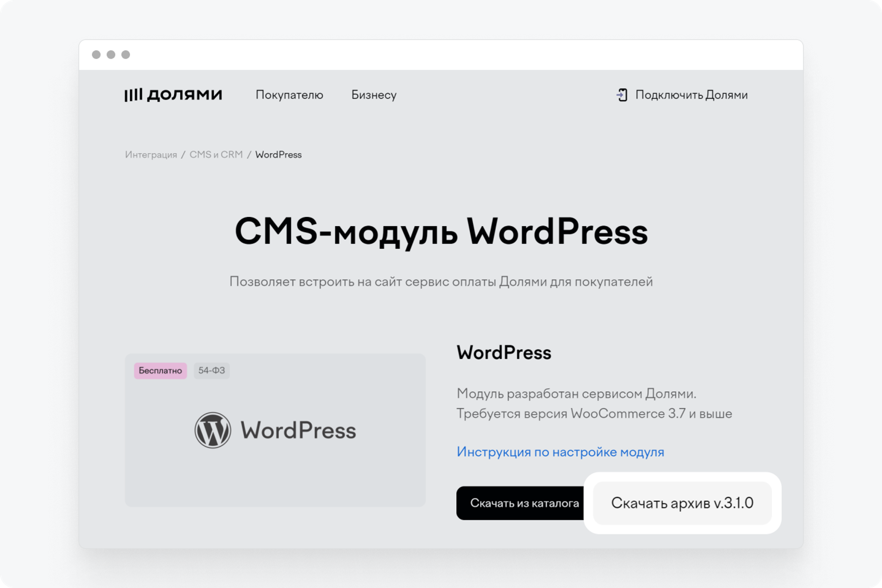Click Скачать архив v.3.1.0 button
The width and height of the screenshot is (882, 588).
point(682,503)
